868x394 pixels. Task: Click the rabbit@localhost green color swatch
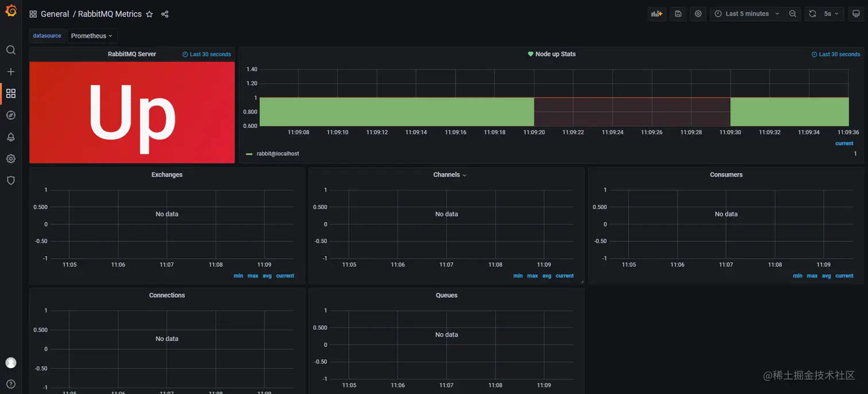tap(249, 154)
